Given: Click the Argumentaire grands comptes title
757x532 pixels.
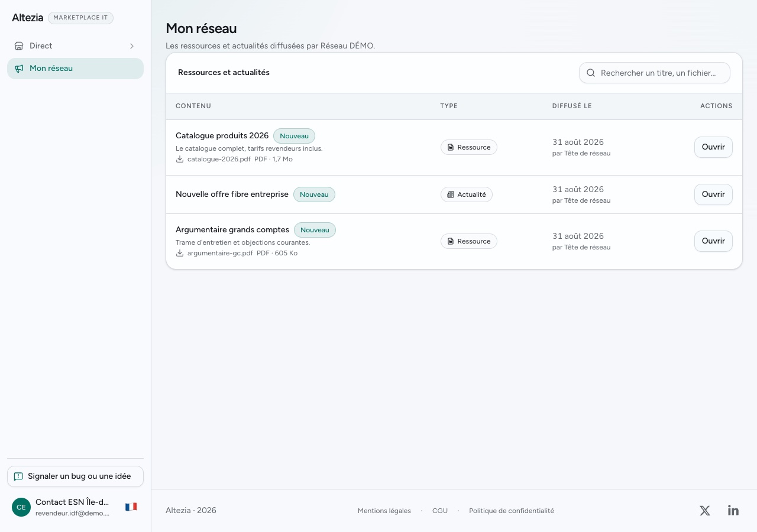Looking at the screenshot, I should [232, 230].
